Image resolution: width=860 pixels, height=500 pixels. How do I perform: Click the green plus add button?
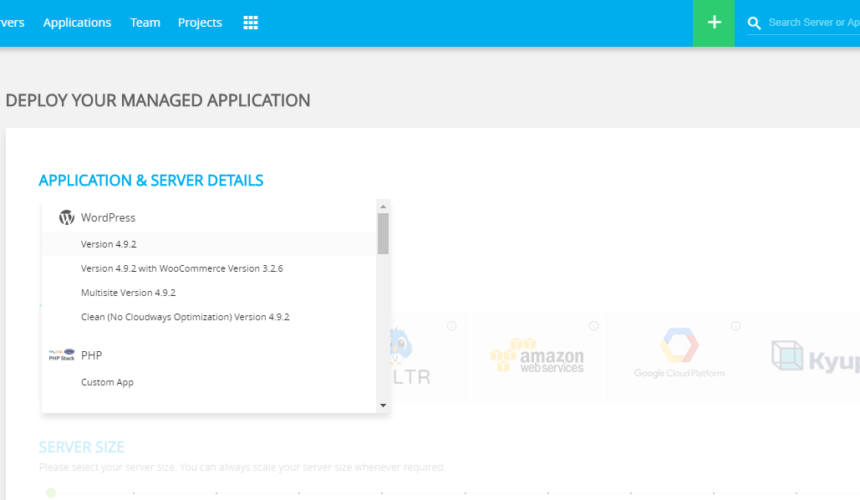pyautogui.click(x=714, y=23)
